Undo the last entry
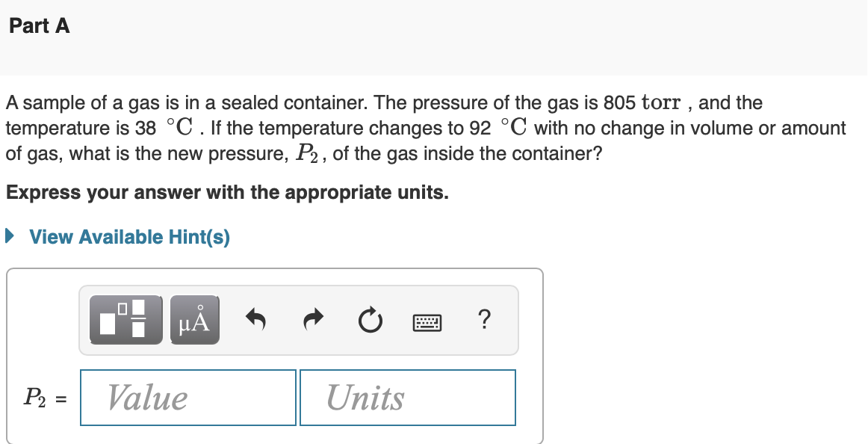The width and height of the screenshot is (868, 444). coord(255,320)
